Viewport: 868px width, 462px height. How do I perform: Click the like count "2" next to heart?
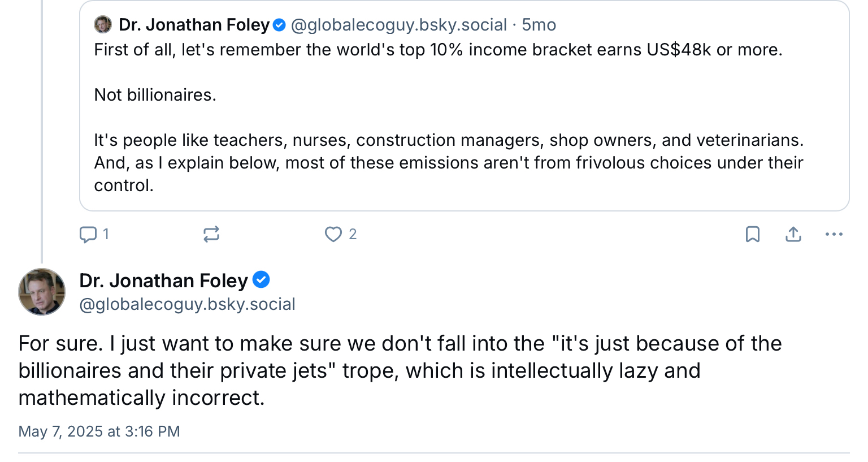[353, 234]
